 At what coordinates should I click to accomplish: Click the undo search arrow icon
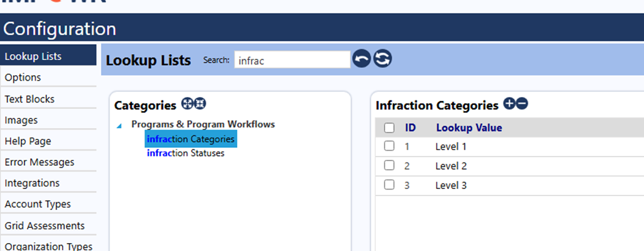click(x=361, y=59)
